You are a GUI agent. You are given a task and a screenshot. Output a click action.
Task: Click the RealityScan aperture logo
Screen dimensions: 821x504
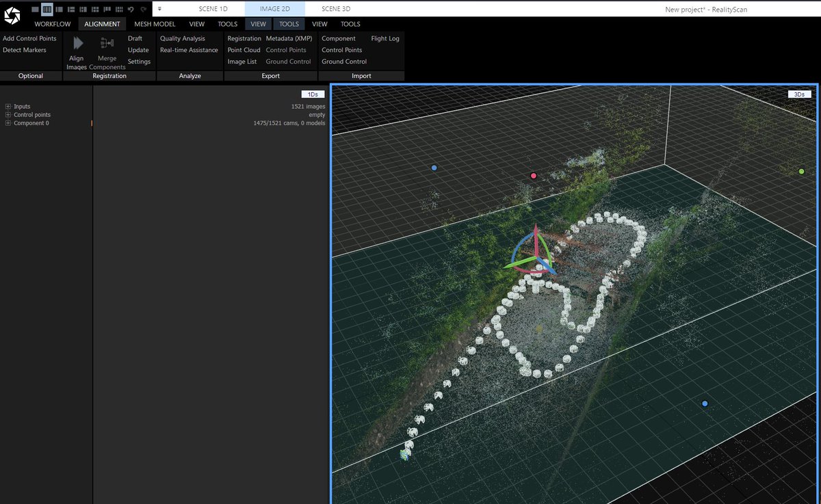click(12, 14)
